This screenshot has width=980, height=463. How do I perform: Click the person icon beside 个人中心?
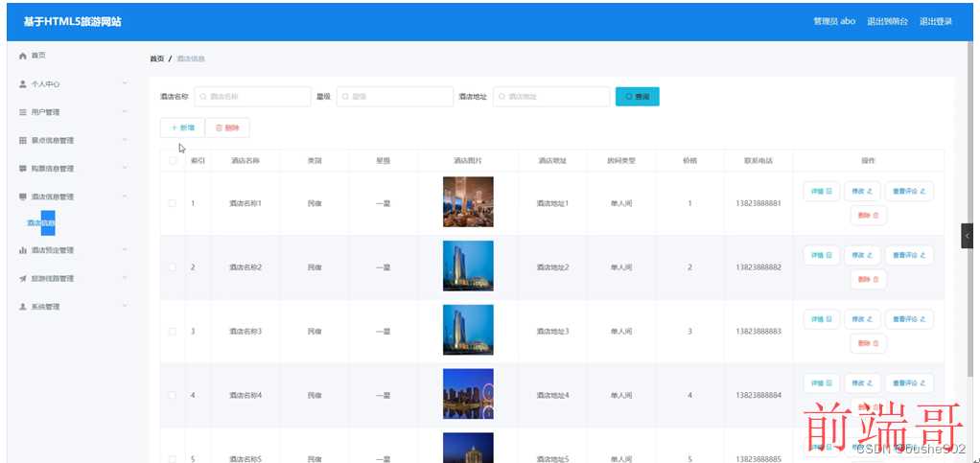[23, 83]
